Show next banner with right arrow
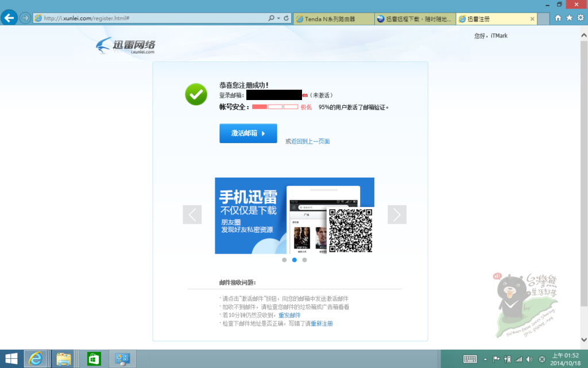 397,214
